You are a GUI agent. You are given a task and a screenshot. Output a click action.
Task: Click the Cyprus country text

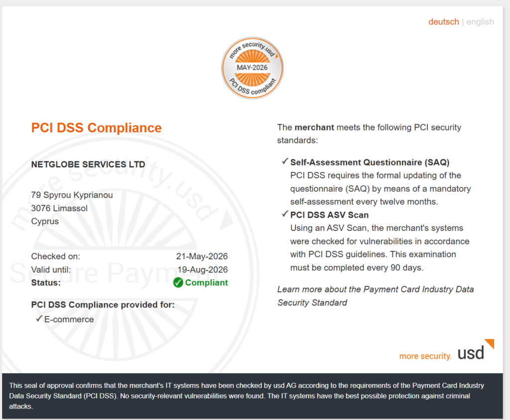(45, 221)
